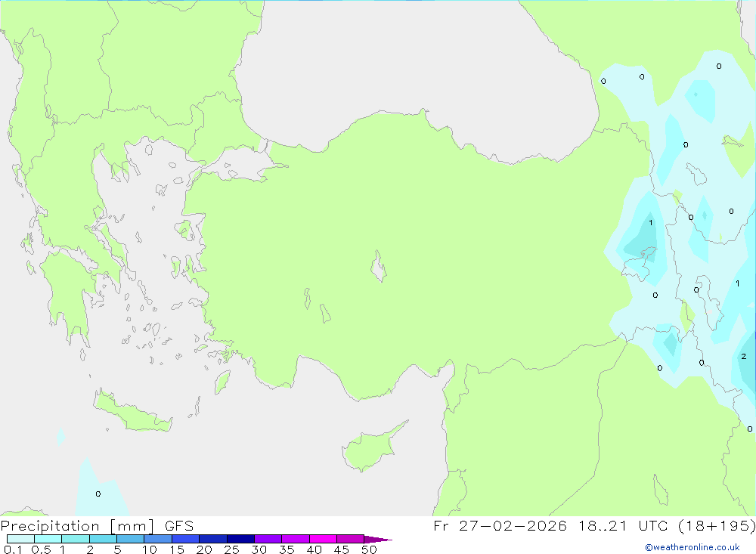Pick the 1–2 mm legend color swatch
The height and width of the screenshot is (554, 756).
click(76, 539)
